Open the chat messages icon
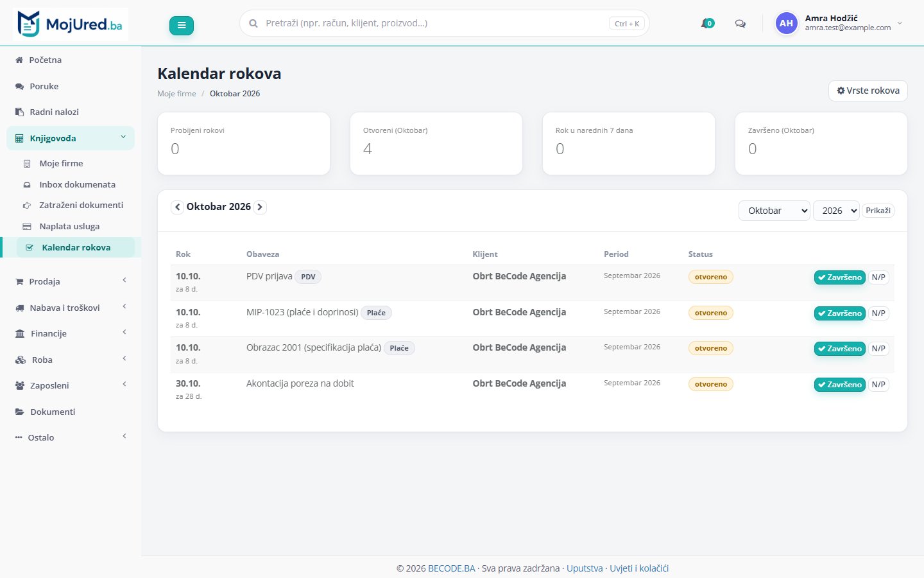Screen dimensions: 924x578 [x=740, y=24]
